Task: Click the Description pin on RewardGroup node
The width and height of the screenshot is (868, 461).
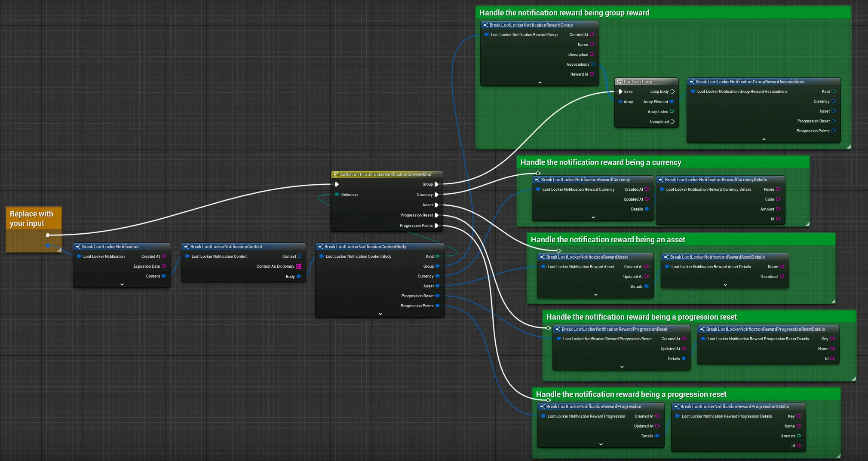Action: tap(592, 55)
